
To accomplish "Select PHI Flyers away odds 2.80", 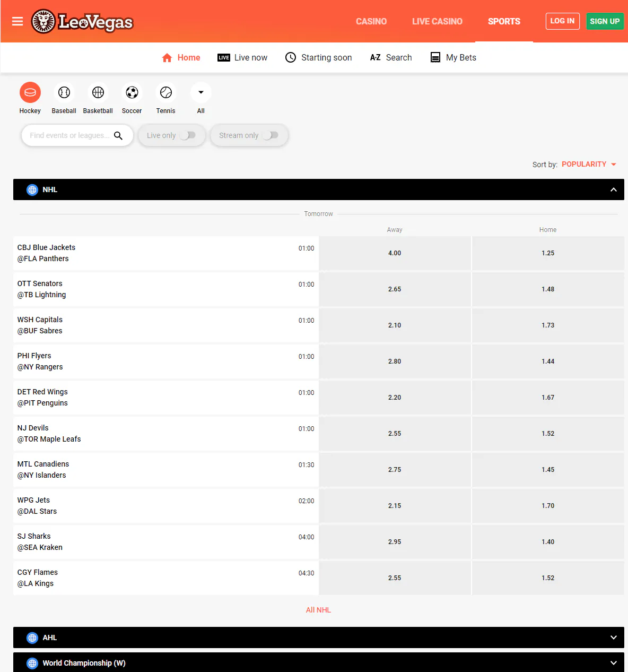I will [395, 361].
